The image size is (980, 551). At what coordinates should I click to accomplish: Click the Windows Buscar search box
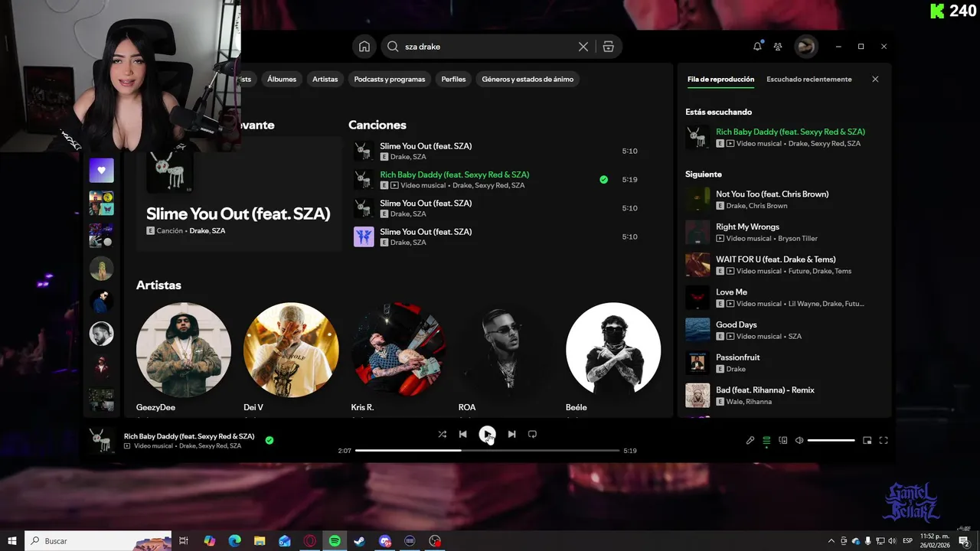point(99,541)
